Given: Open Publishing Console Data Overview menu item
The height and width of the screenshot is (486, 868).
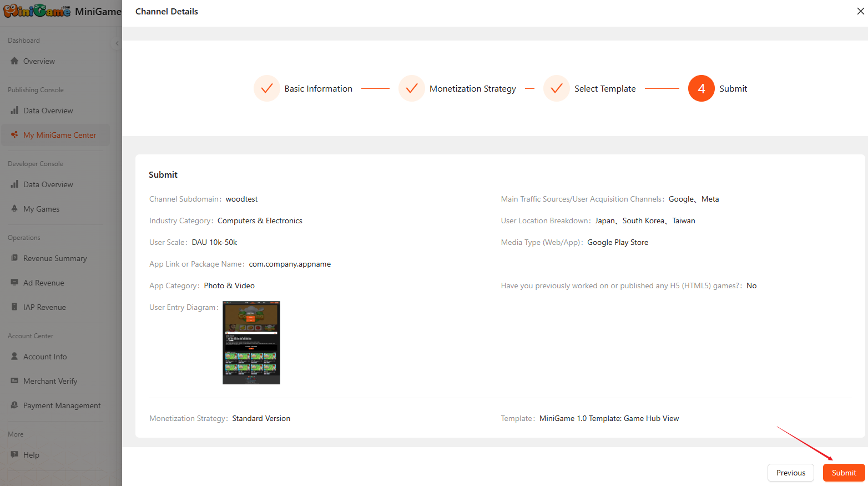Looking at the screenshot, I should (x=48, y=111).
